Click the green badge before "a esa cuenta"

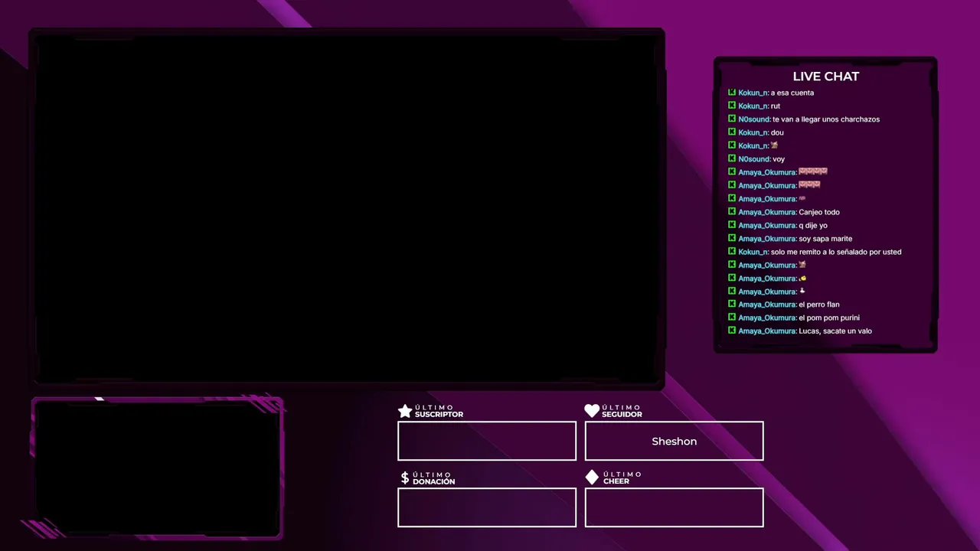coord(732,93)
